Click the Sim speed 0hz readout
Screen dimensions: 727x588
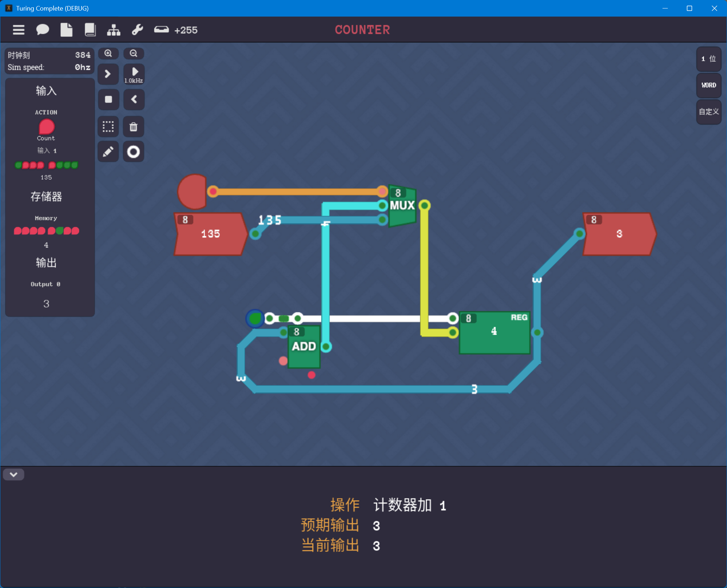coord(49,67)
